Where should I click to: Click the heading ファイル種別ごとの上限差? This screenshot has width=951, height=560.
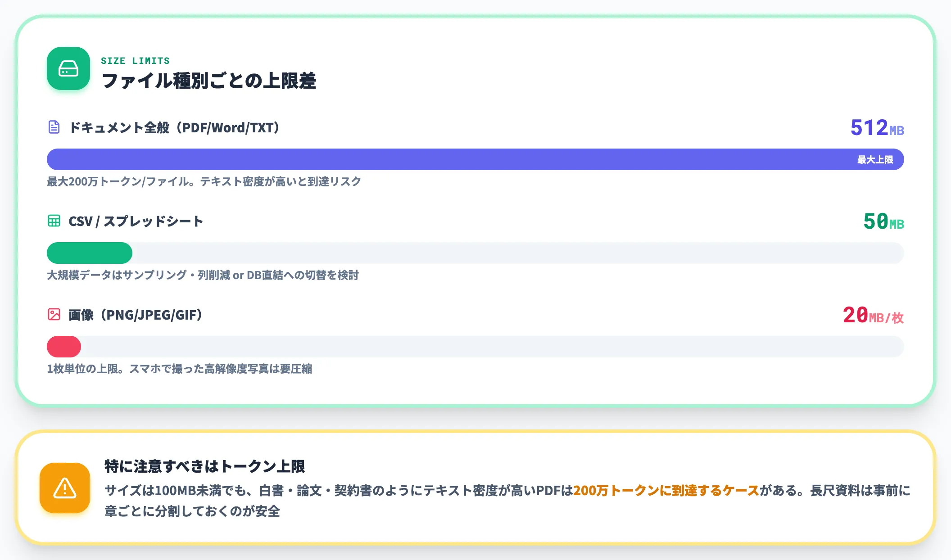pyautogui.click(x=209, y=81)
